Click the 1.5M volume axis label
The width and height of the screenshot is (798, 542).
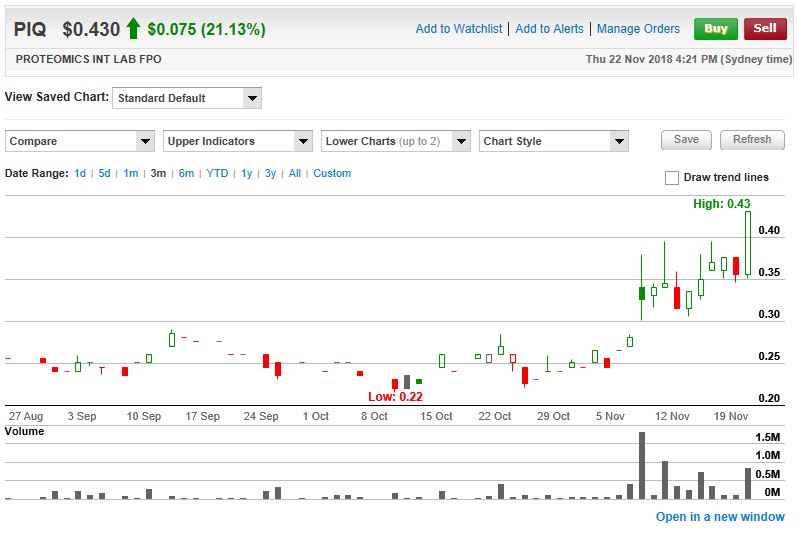[x=767, y=437]
